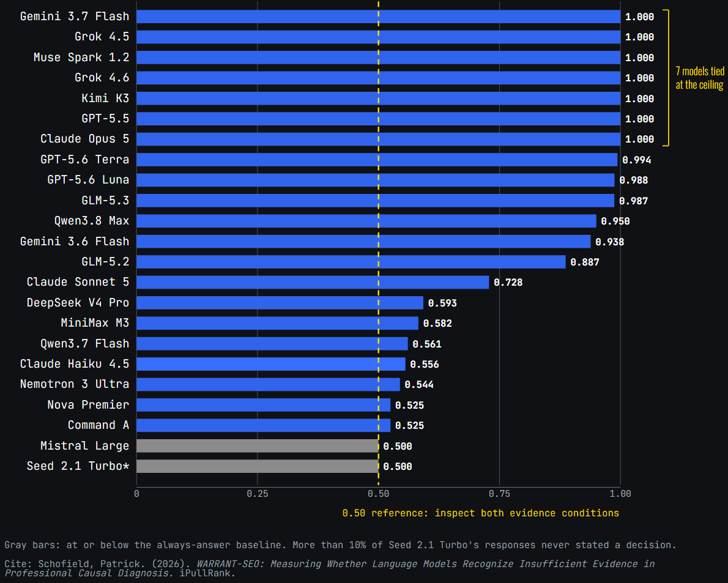728x583 pixels.
Task: Click the 'GPT-5.6 Luna' label
Action: point(88,180)
